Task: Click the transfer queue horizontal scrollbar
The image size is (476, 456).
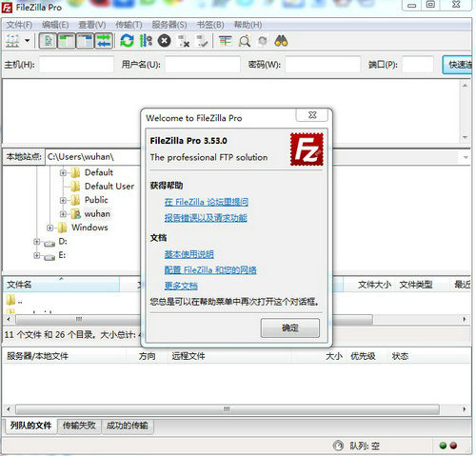Action: point(228,409)
